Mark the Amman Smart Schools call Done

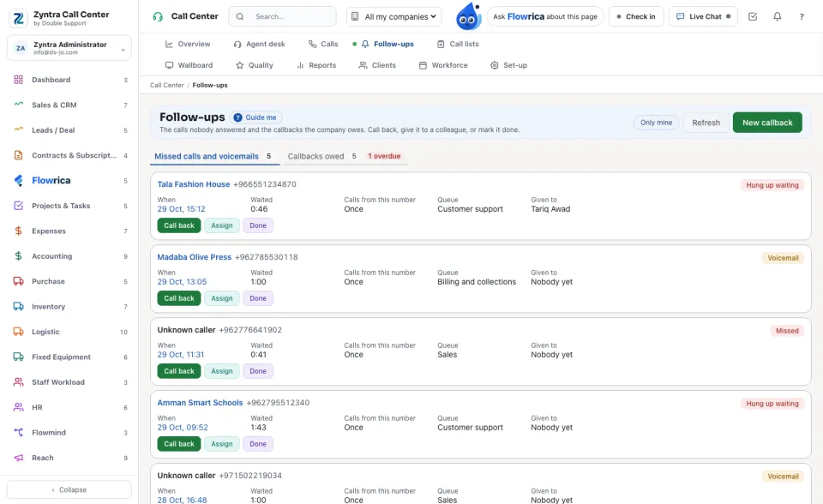click(x=258, y=444)
